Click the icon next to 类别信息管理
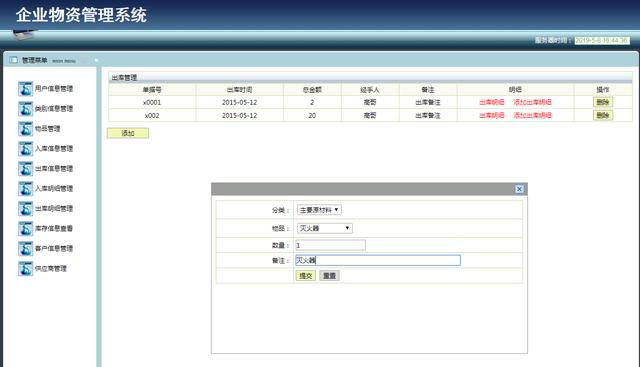 point(25,109)
